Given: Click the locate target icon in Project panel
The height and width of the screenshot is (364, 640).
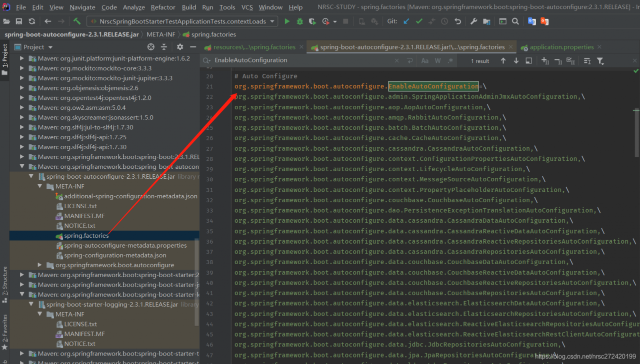Looking at the screenshot, I should [151, 47].
